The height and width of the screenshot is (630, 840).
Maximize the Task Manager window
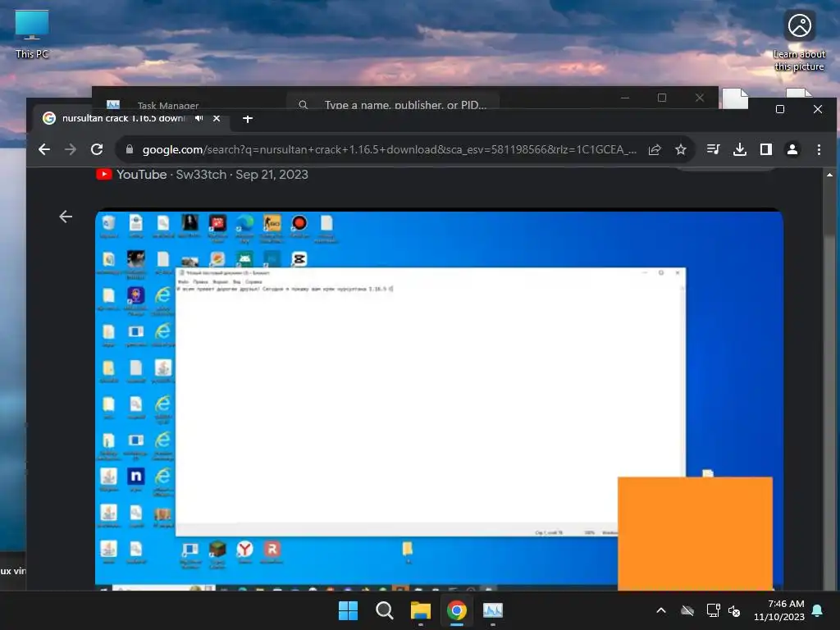[x=662, y=98]
